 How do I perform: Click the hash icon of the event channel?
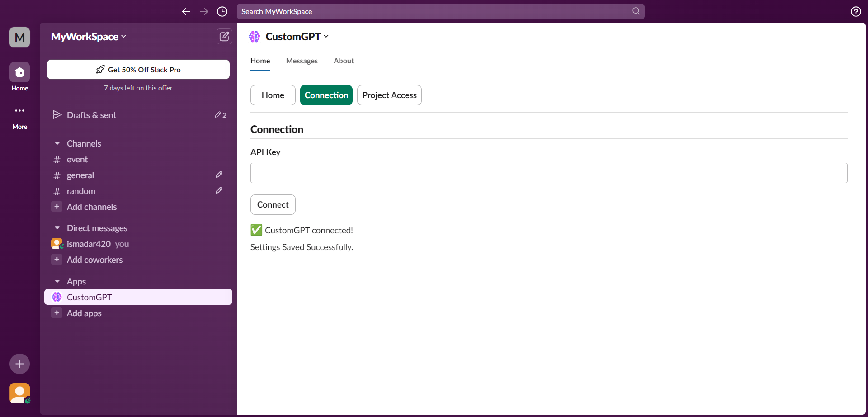point(57,160)
